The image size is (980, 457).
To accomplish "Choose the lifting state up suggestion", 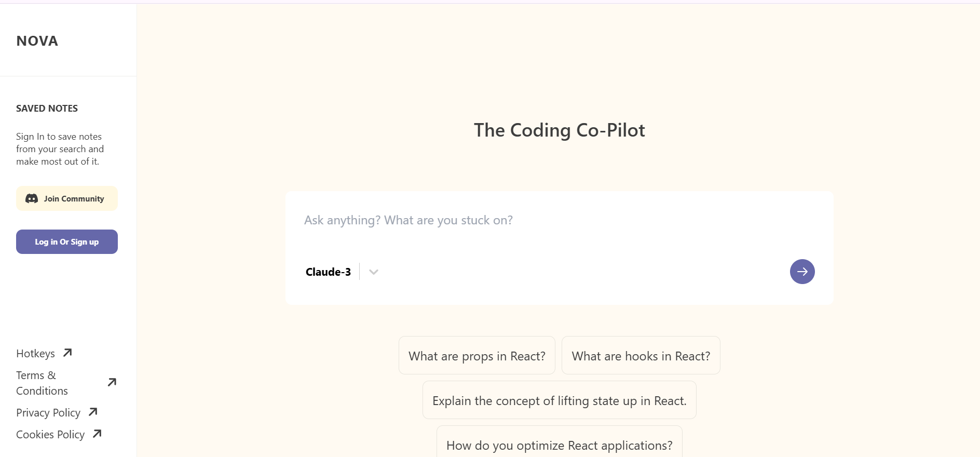I will [x=559, y=400].
